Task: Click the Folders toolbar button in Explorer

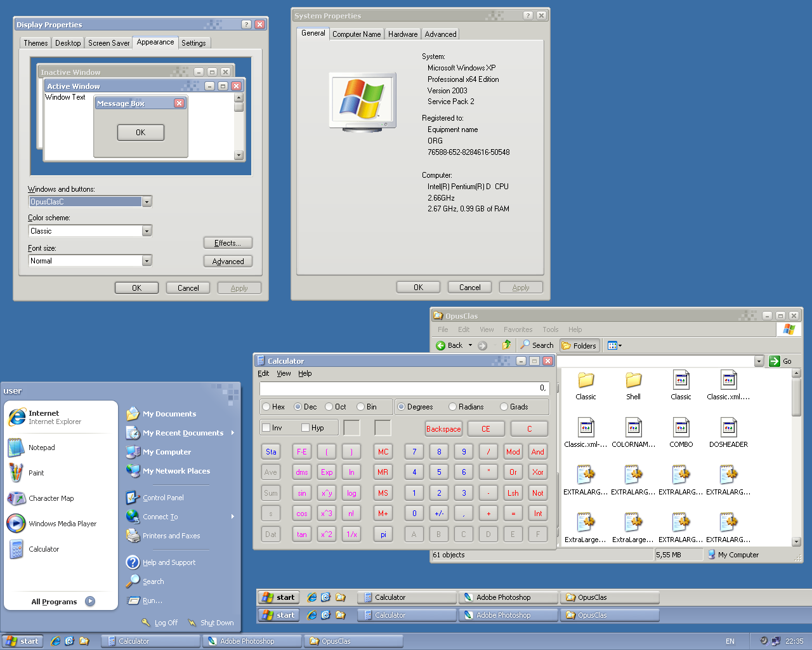Action: [579, 346]
